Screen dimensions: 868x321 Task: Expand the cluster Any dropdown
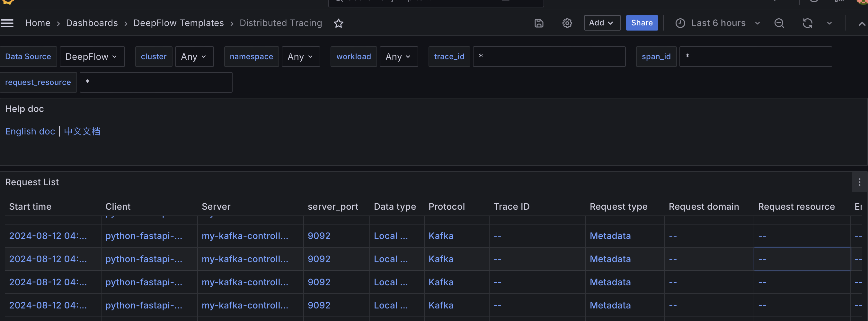194,56
